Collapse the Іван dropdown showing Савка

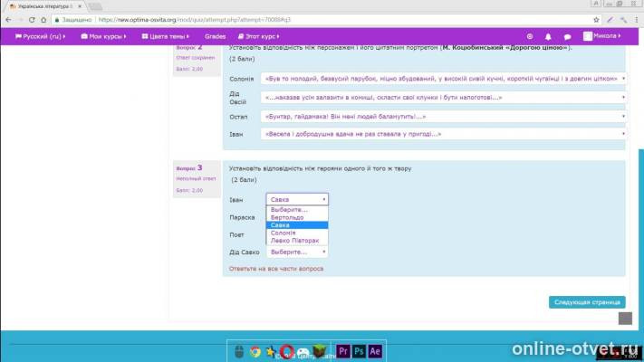pos(297,199)
